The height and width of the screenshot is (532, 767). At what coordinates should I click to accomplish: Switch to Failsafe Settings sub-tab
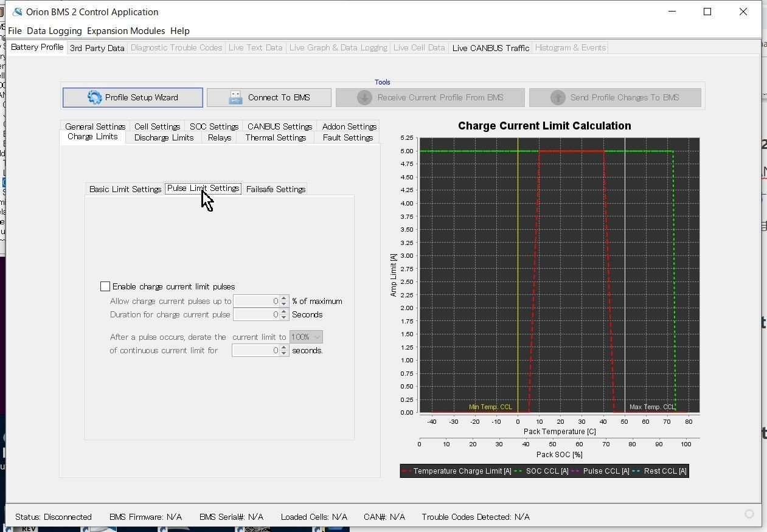point(276,189)
